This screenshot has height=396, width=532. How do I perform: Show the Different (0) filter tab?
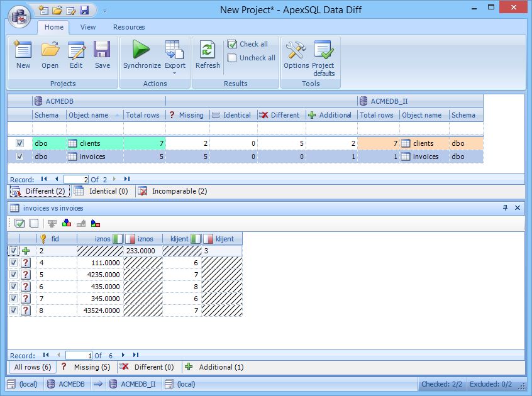[147, 367]
